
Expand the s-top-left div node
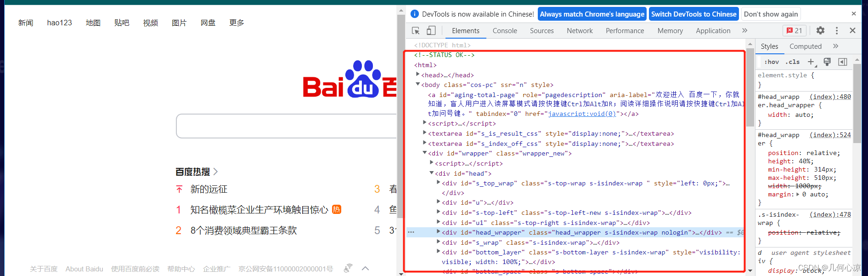(x=438, y=212)
